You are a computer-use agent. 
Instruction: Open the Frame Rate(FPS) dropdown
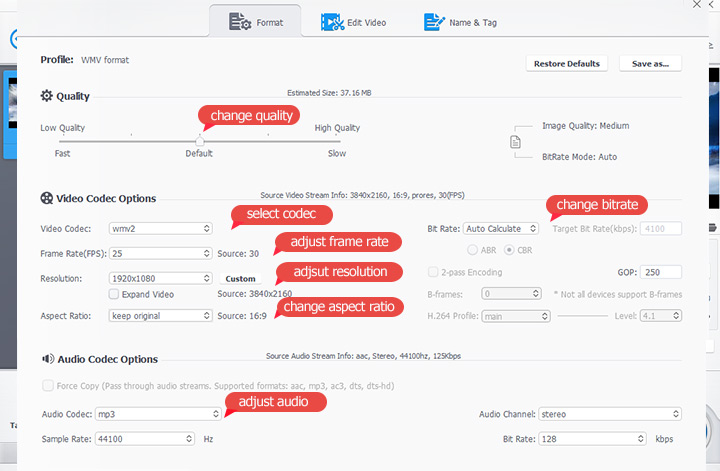[x=160, y=253]
